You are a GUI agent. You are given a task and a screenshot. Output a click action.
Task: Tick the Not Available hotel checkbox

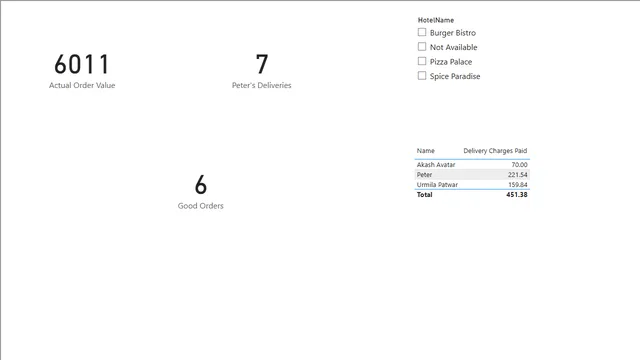click(422, 47)
